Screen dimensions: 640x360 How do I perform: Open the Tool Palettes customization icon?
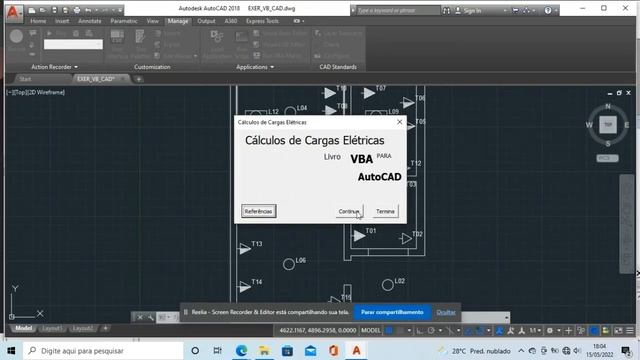(140, 37)
